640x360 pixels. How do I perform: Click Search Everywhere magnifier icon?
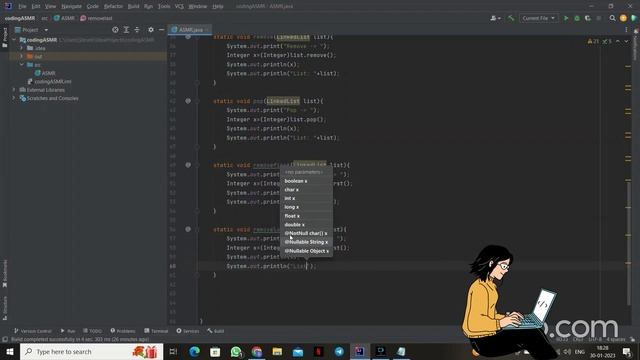pos(612,18)
